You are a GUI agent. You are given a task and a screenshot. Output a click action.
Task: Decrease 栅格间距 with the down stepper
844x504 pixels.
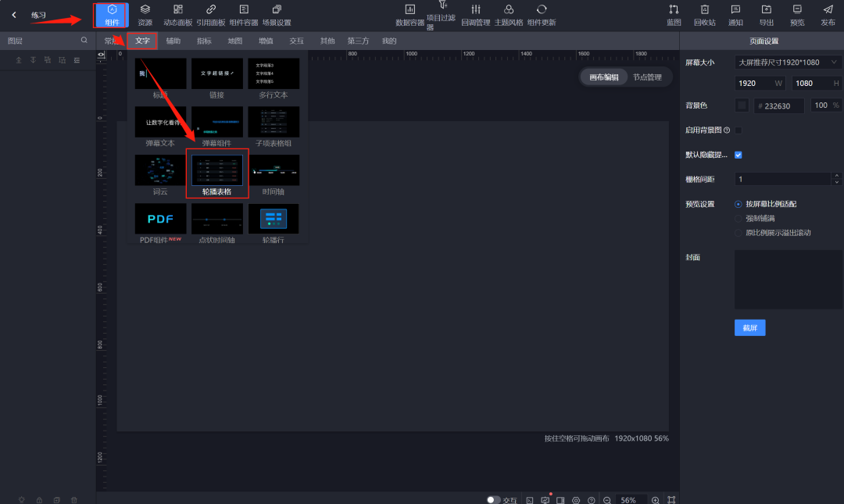pyautogui.click(x=836, y=183)
